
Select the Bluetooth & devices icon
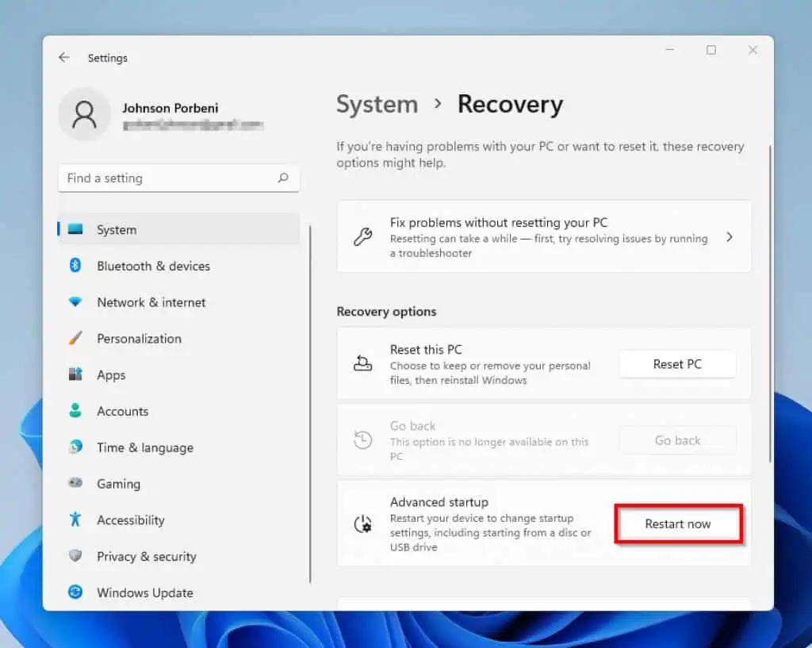75,266
